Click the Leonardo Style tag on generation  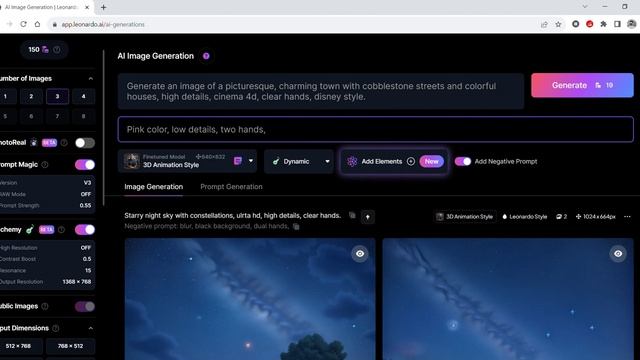(524, 217)
